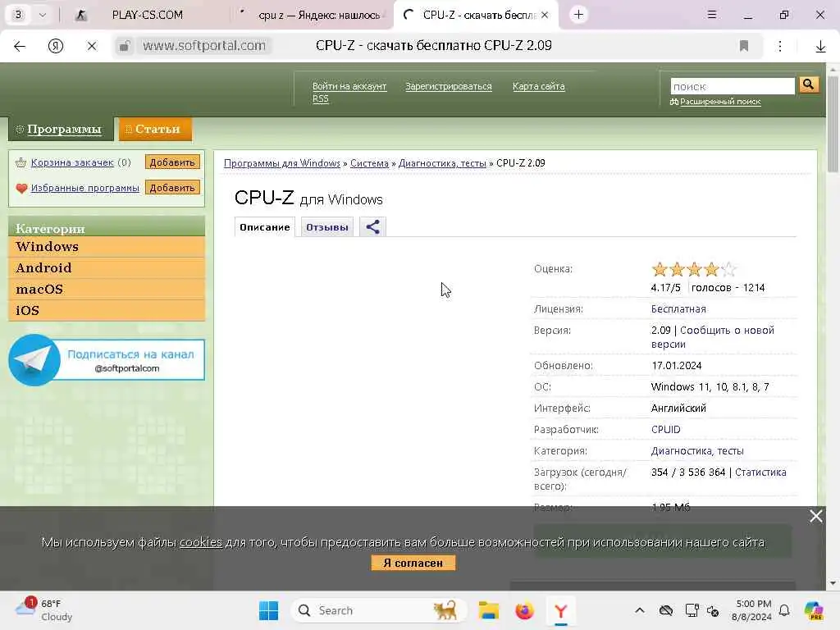Bookmark this page with the bookmark icon
This screenshot has width=840, height=630.
pyautogui.click(x=743, y=46)
